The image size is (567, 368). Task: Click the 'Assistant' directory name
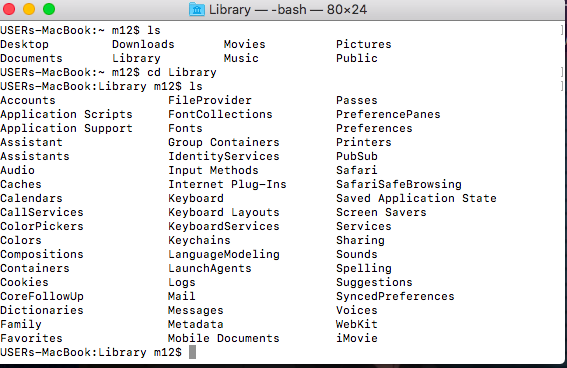(x=31, y=142)
